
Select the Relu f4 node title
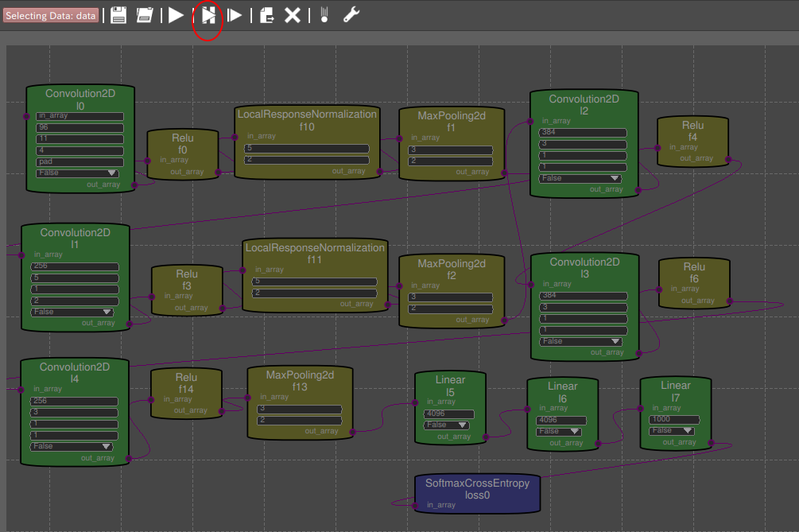[692, 131]
